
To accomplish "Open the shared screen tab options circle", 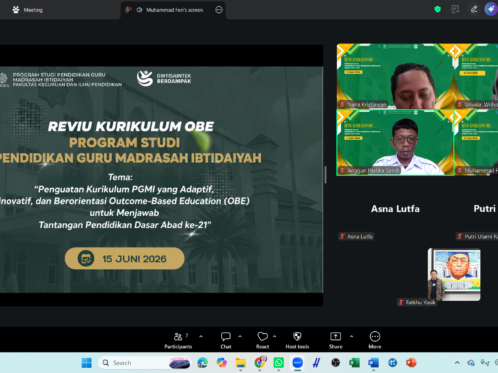I will pyautogui.click(x=219, y=10).
